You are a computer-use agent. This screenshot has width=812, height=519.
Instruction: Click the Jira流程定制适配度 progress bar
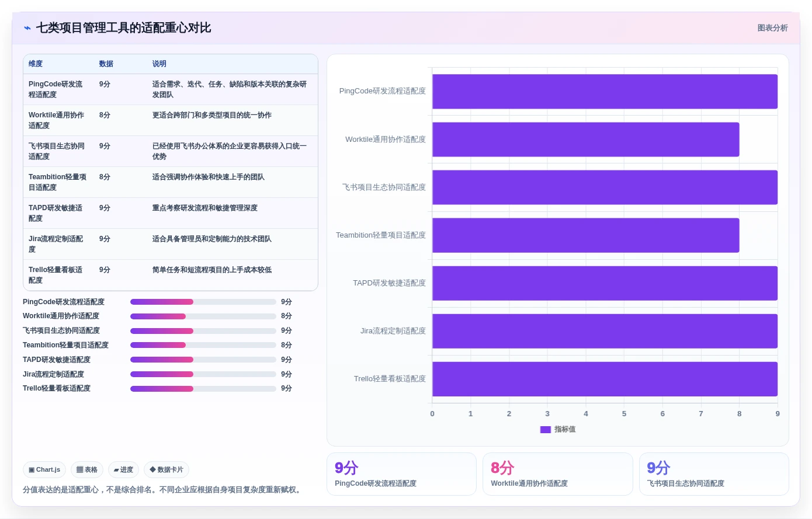click(203, 374)
